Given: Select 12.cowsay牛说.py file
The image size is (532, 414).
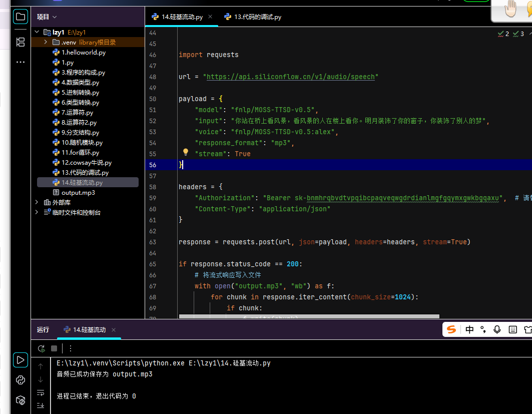Looking at the screenshot, I should click(87, 163).
